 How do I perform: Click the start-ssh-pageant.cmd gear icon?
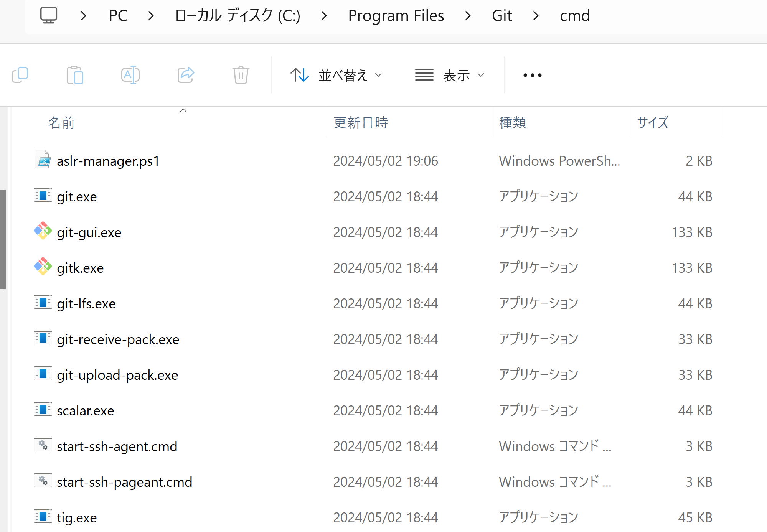point(43,481)
